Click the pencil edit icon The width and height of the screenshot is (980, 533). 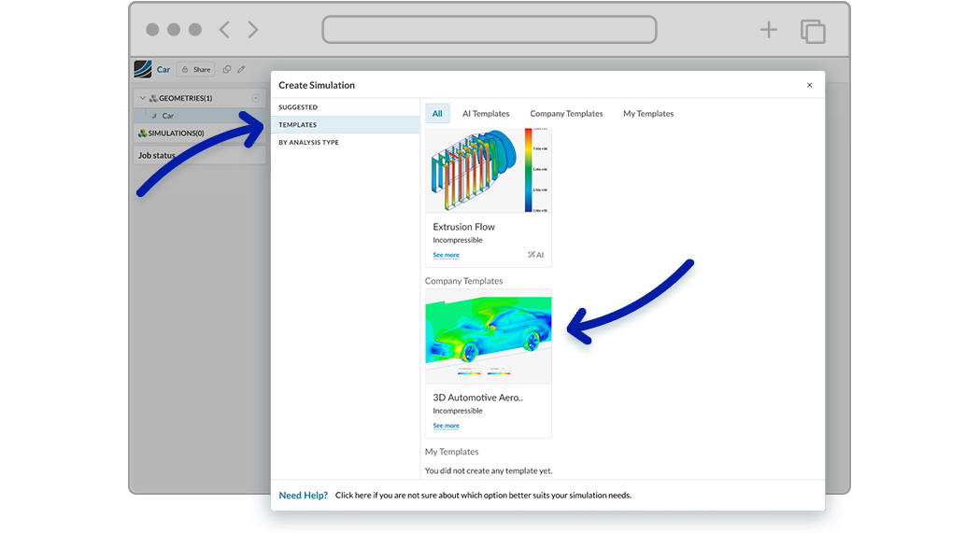tap(241, 69)
